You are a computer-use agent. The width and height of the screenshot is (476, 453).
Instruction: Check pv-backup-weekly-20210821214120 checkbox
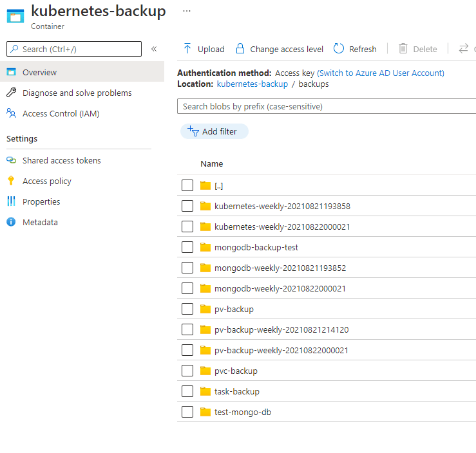click(187, 329)
